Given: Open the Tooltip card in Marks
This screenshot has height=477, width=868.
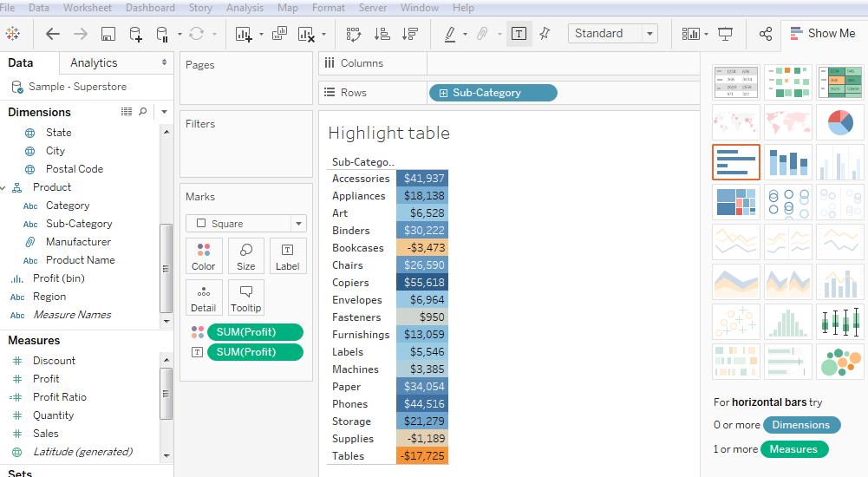Looking at the screenshot, I should point(246,297).
